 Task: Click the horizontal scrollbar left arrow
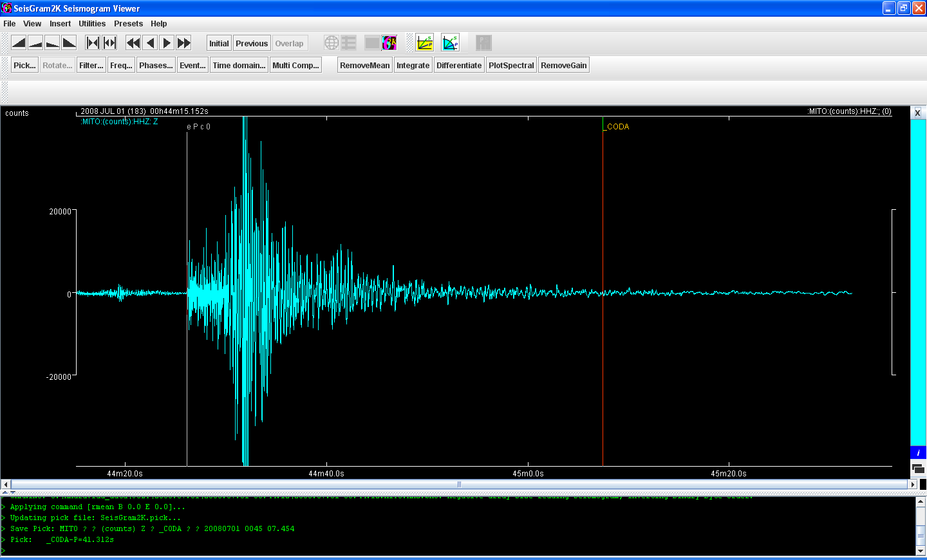pos(6,484)
